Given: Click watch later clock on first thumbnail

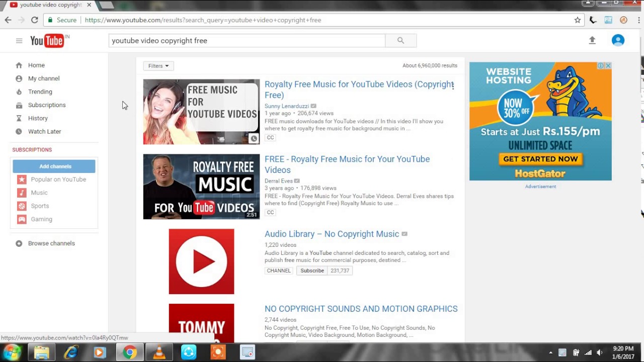Looking at the screenshot, I should click(x=254, y=139).
